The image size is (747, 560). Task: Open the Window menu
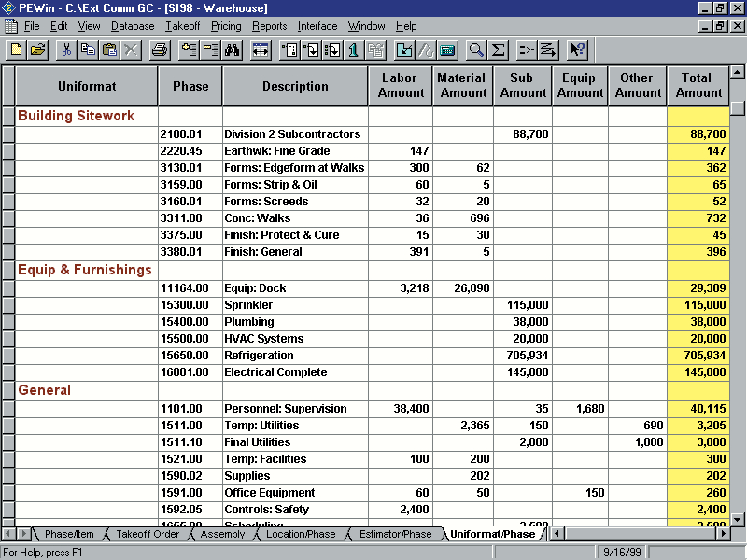(366, 26)
